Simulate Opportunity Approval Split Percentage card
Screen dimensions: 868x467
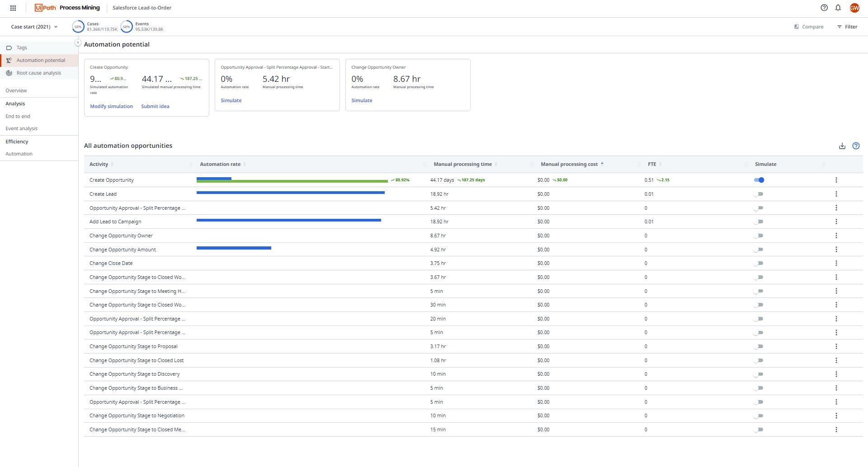click(231, 100)
